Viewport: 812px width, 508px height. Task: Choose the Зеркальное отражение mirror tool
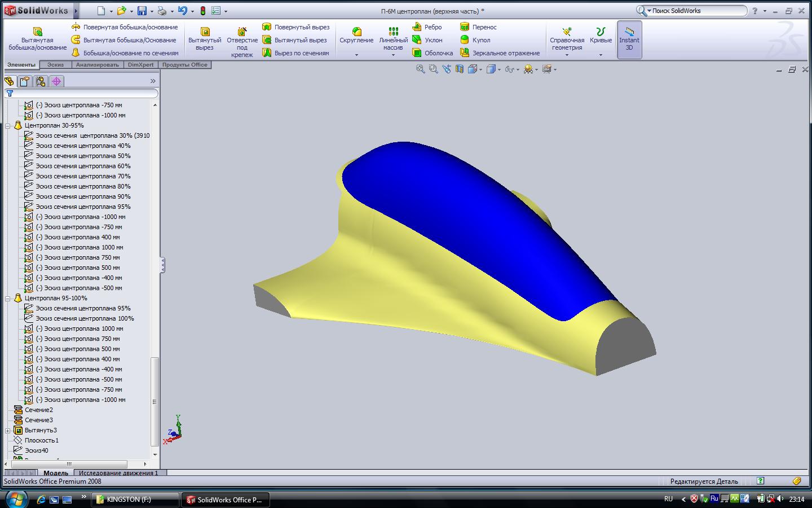coord(465,53)
